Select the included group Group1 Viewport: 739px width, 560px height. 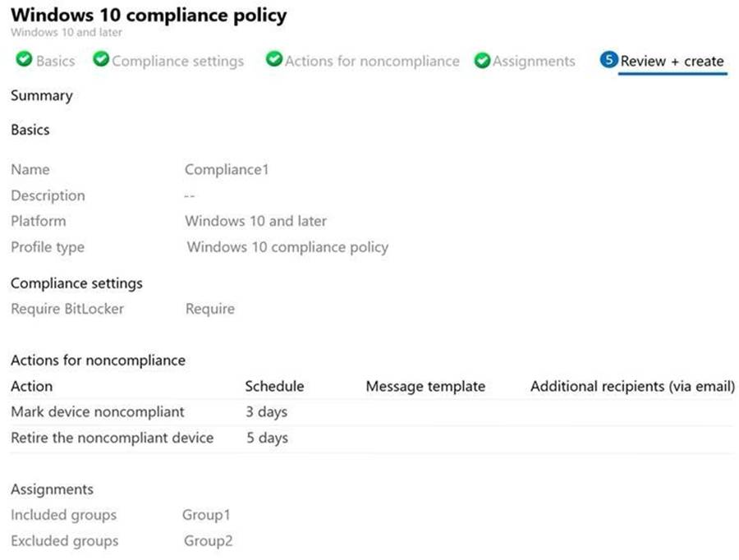point(206,515)
